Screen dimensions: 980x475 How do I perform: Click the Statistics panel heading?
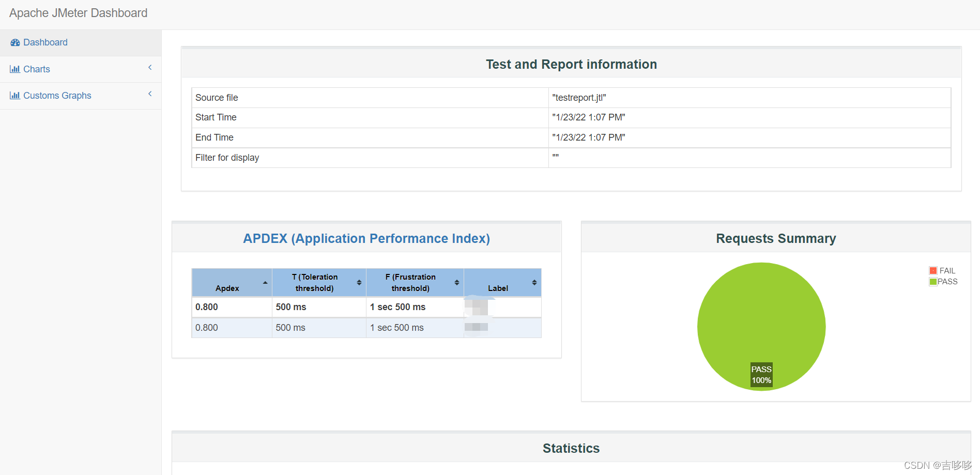[x=571, y=448]
